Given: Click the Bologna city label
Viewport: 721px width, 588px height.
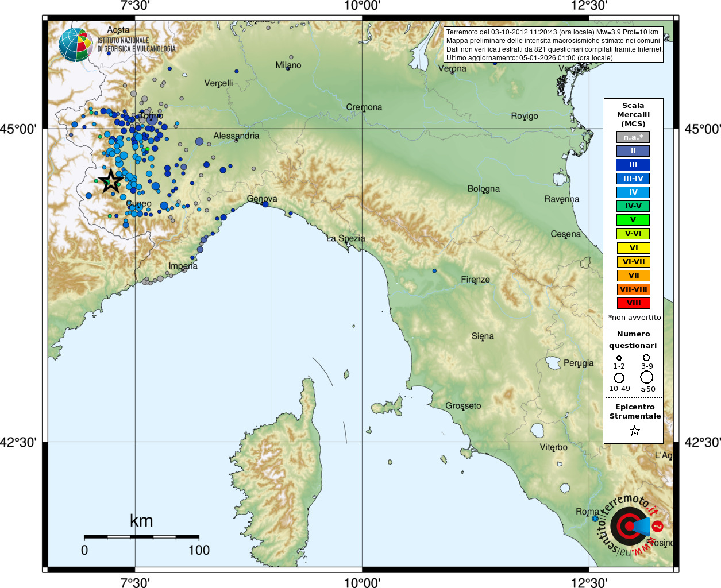Looking at the screenshot, I should 484,189.
